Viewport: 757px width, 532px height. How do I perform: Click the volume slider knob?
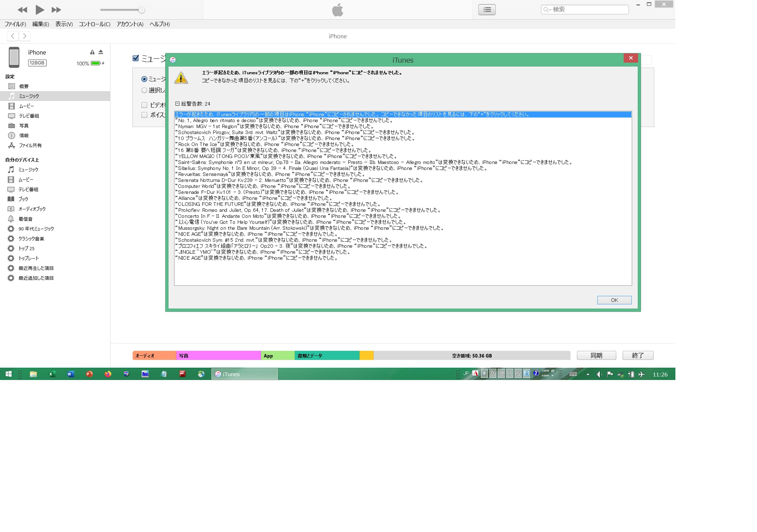(141, 10)
